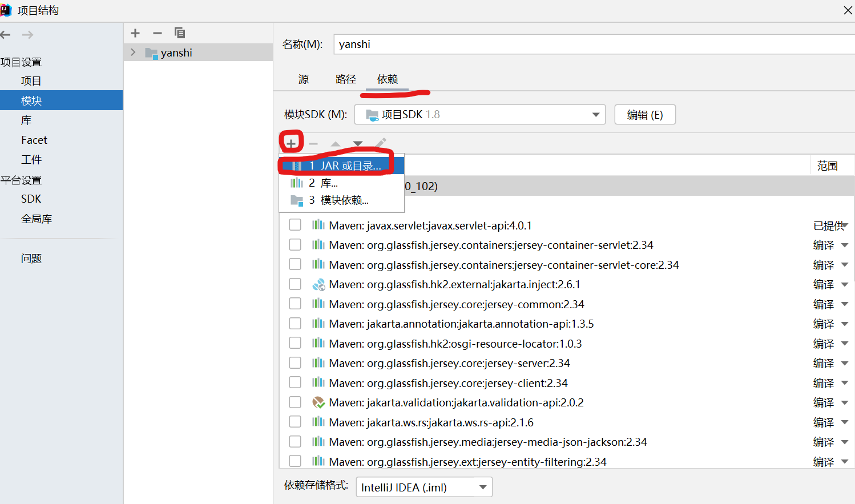Click the back navigation arrow
This screenshot has width=855, height=504.
point(6,35)
